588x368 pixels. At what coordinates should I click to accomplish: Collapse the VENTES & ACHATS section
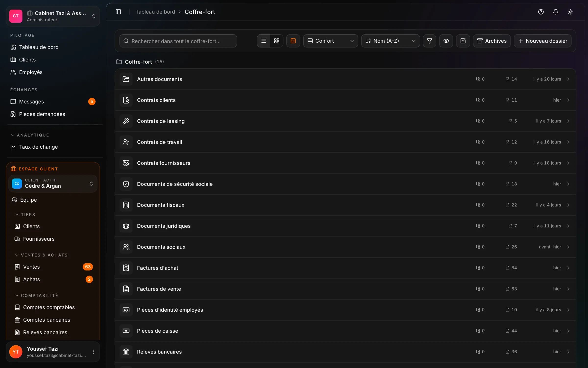pos(41,255)
